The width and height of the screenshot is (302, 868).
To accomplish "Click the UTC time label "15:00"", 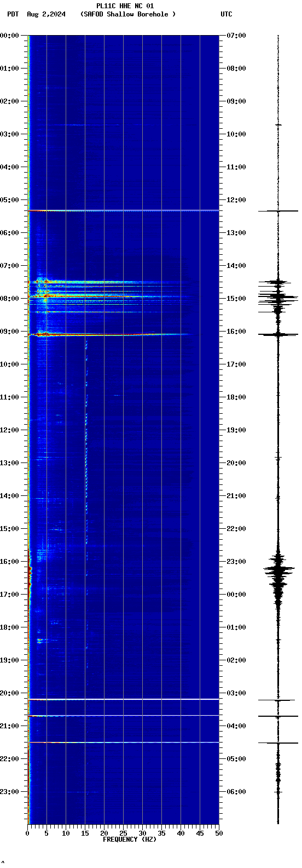I will coord(236,299).
